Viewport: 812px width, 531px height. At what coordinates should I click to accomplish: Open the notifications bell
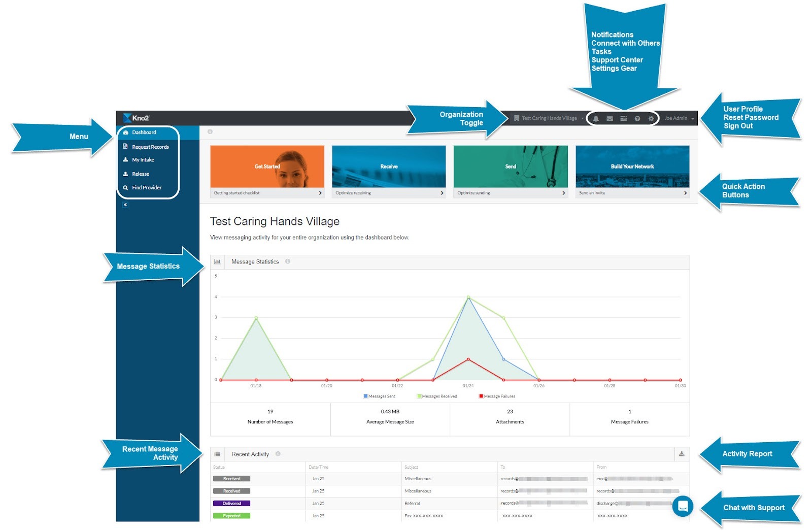[596, 118]
